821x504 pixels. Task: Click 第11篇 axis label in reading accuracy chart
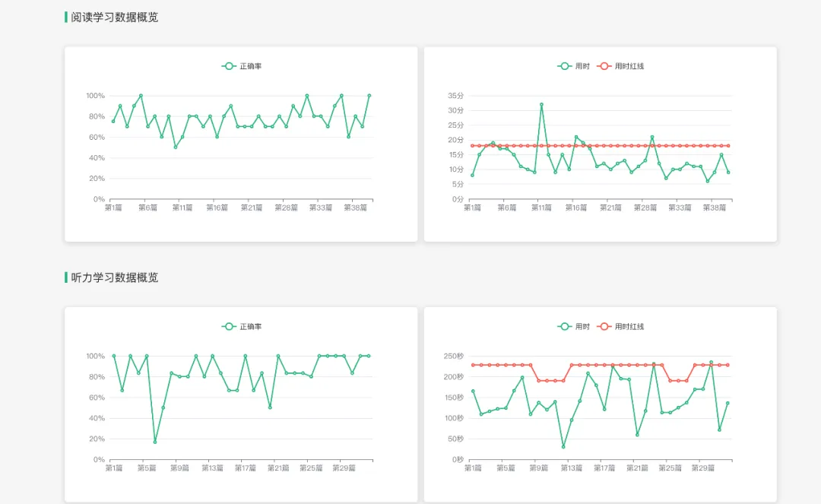[182, 208]
